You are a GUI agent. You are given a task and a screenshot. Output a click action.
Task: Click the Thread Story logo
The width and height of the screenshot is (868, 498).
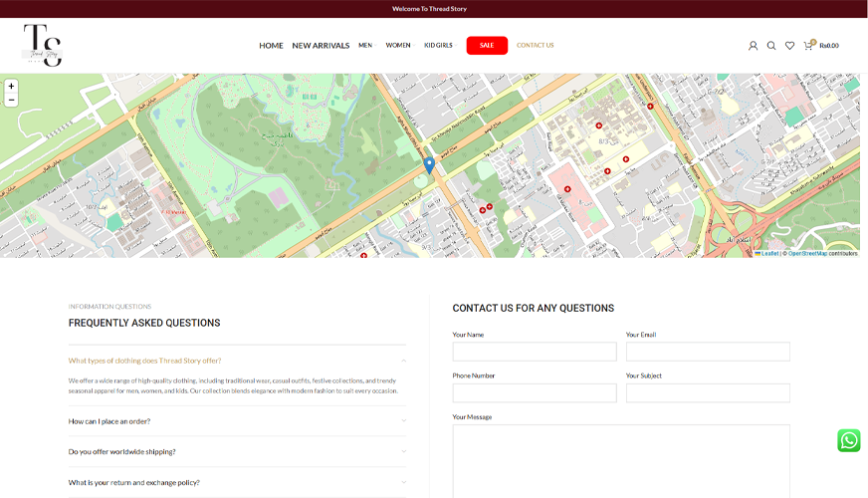[x=43, y=46]
